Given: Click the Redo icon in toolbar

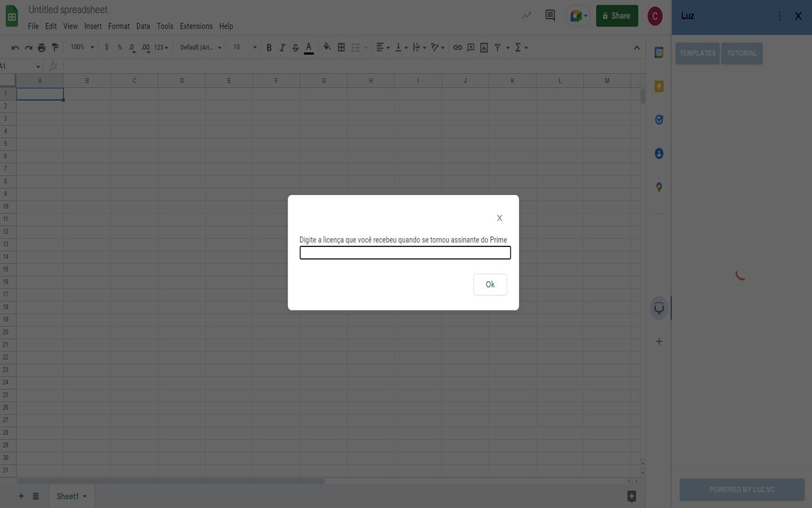Looking at the screenshot, I should click(x=29, y=48).
